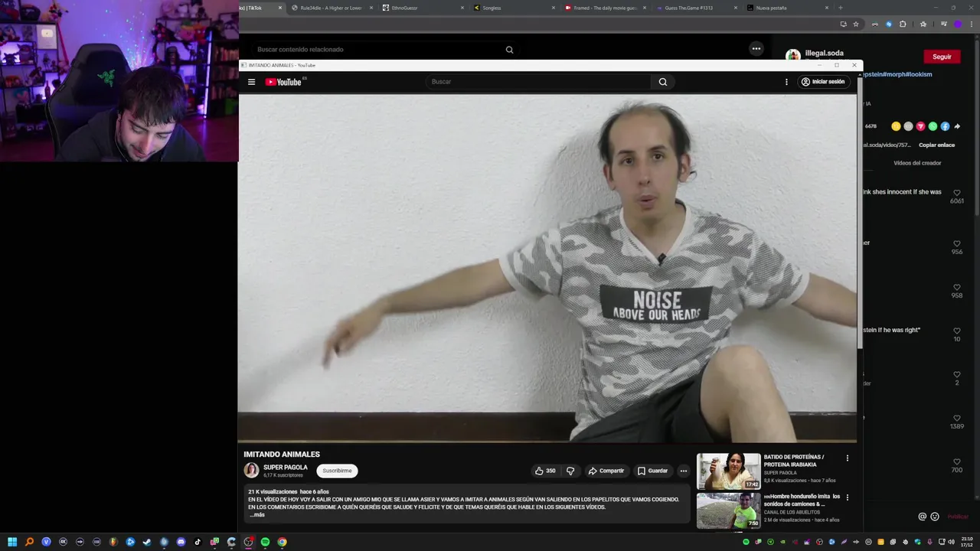
Task: Open more actions ellipsis beside Guardar
Action: tap(684, 471)
